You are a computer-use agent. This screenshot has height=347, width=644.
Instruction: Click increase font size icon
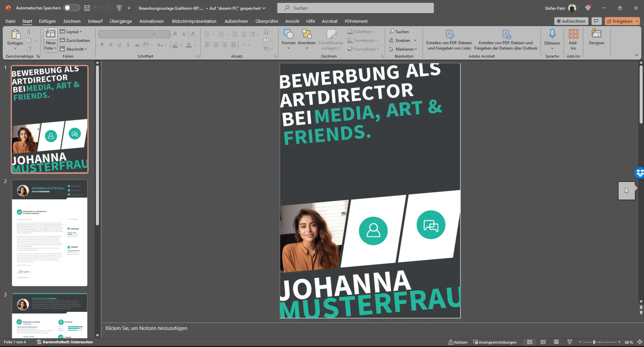[x=175, y=34]
